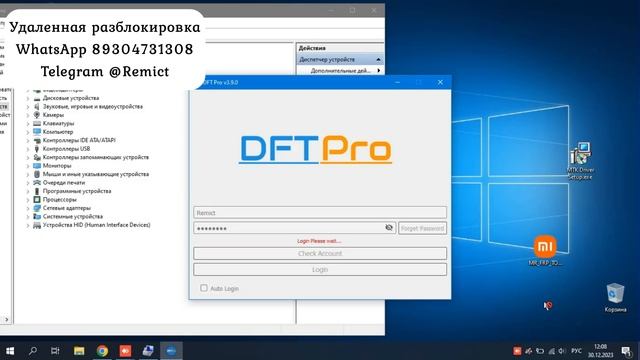Click the Камеры camera icon

[x=37, y=115]
